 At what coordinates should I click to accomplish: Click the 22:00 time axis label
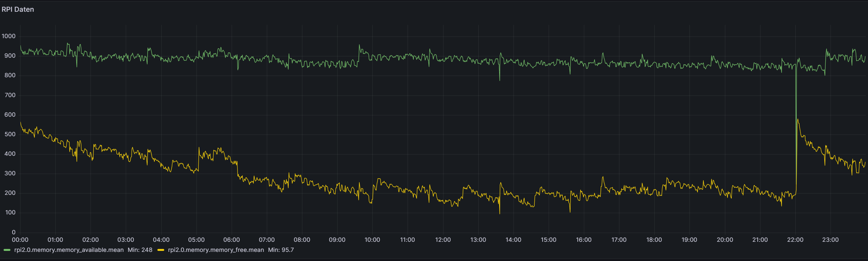point(795,240)
